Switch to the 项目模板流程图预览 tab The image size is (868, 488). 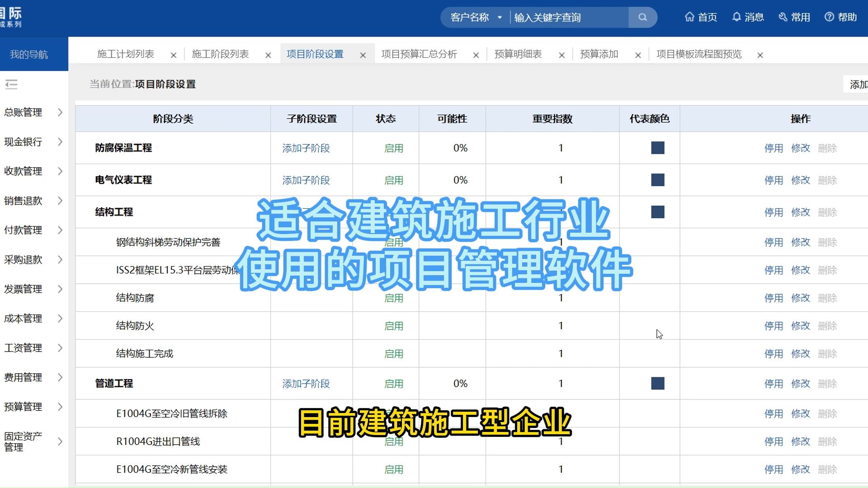(x=699, y=54)
